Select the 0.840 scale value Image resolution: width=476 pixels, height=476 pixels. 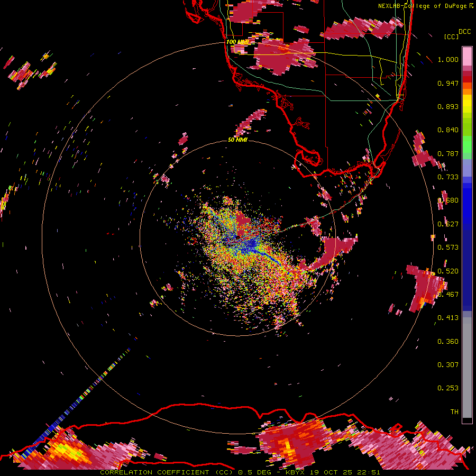coord(448,130)
